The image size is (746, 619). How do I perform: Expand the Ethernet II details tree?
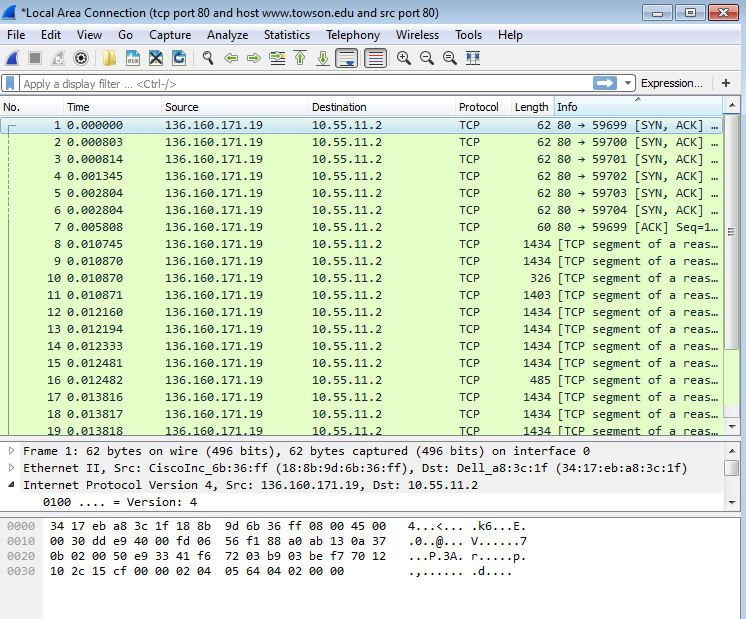click(11, 468)
